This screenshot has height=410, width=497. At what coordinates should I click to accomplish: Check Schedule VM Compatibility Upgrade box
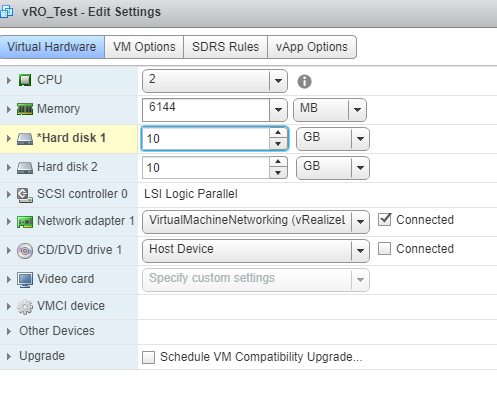tap(148, 357)
